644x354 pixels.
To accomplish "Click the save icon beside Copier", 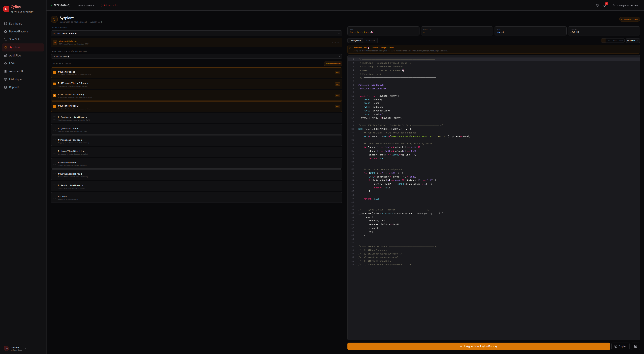I will pos(635,346).
